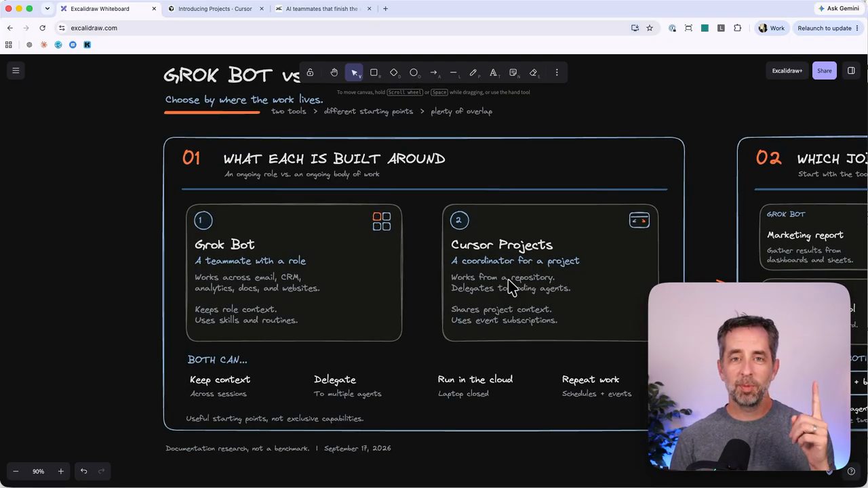Undo the last canvas action
Screen dimensions: 868x488
coord(83,471)
